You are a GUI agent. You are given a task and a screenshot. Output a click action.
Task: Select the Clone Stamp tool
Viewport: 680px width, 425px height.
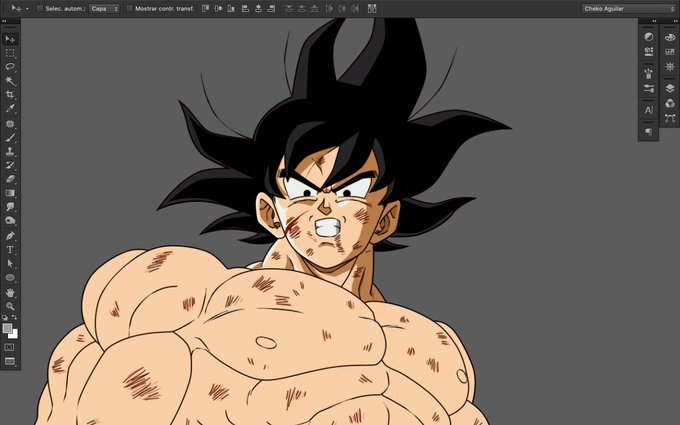[x=10, y=151]
